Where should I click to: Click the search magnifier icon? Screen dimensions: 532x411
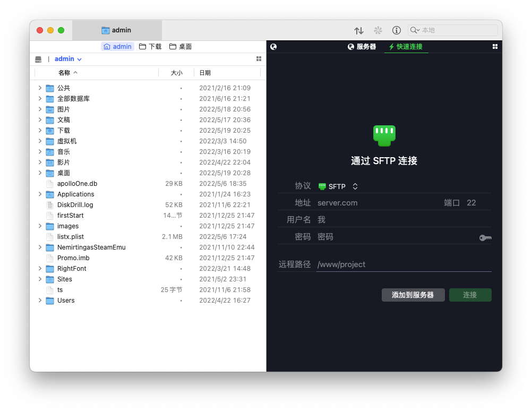coord(413,30)
